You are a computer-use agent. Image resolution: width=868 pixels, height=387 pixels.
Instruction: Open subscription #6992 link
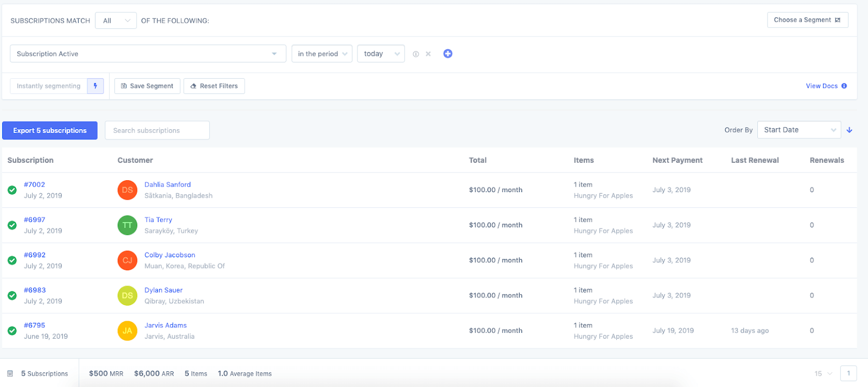point(35,255)
